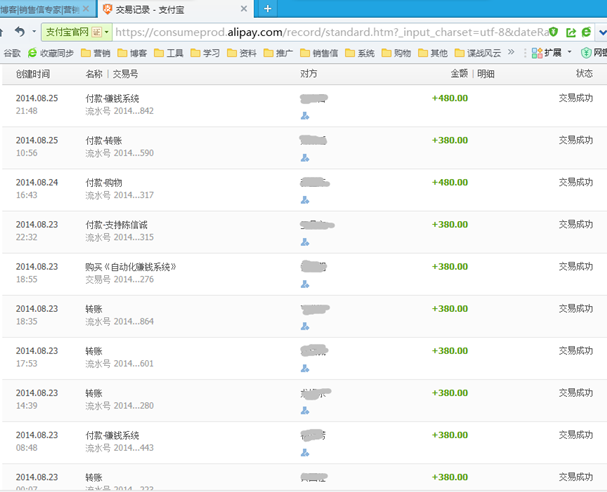Click the 金额 header option
This screenshot has width=607, height=492.
(459, 74)
